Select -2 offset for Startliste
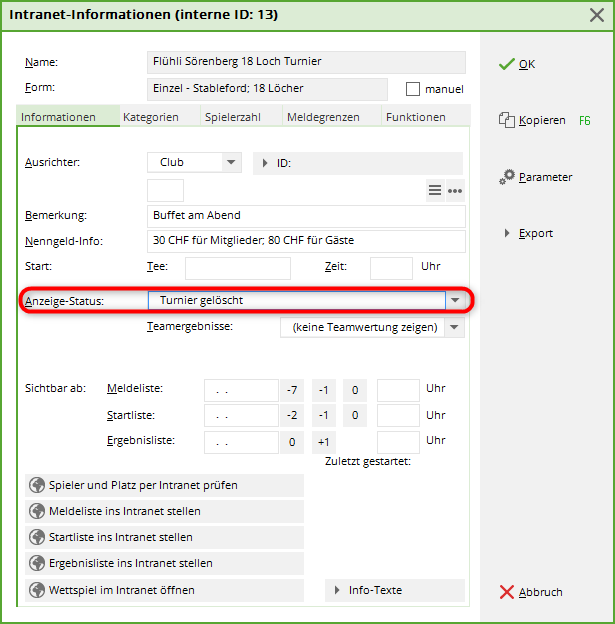 pos(292,415)
